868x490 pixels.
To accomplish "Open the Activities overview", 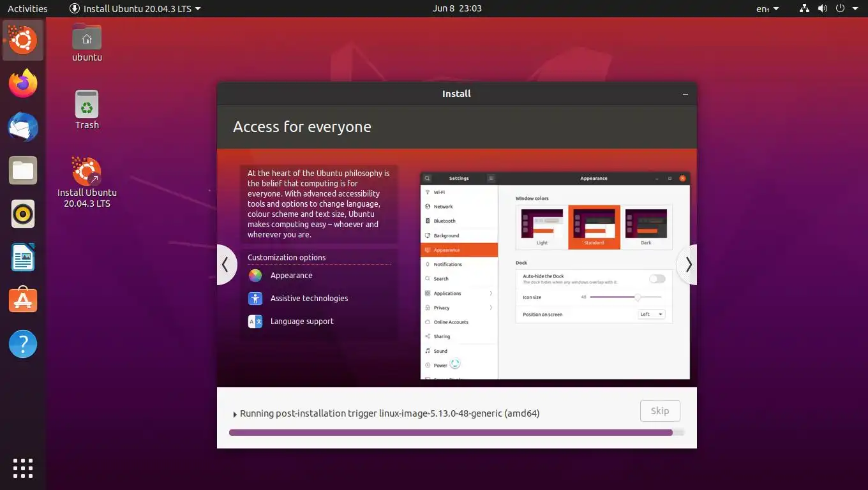I will 27,8.
